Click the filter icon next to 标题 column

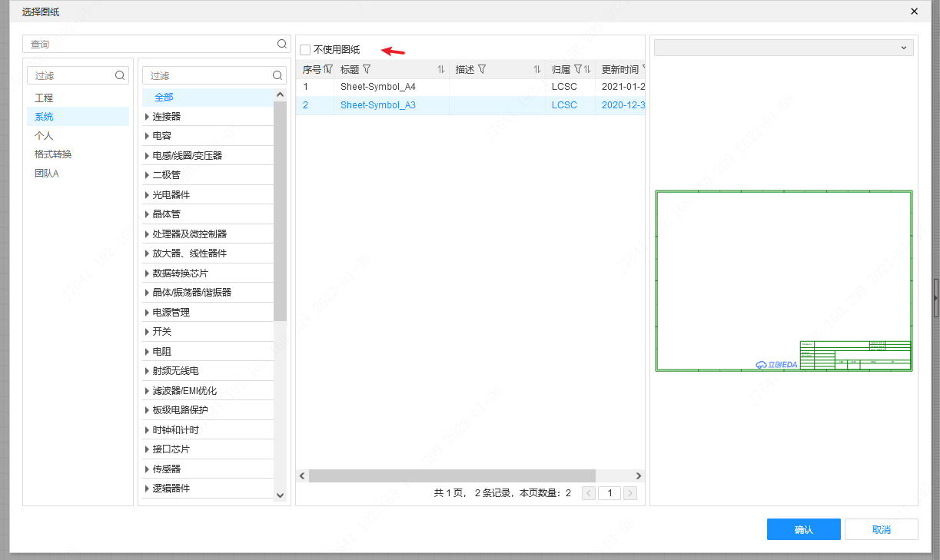[367, 70]
